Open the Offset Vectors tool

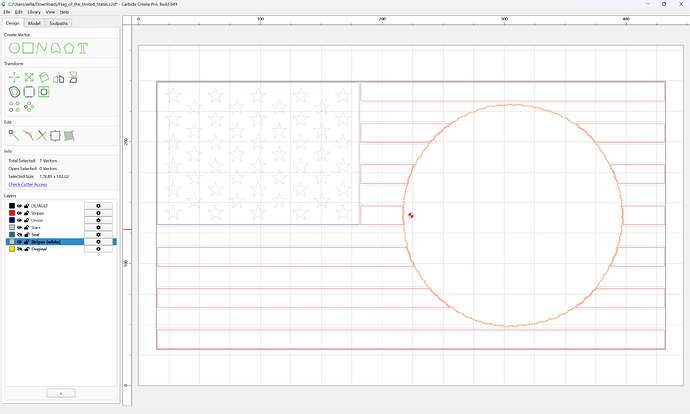pos(14,92)
